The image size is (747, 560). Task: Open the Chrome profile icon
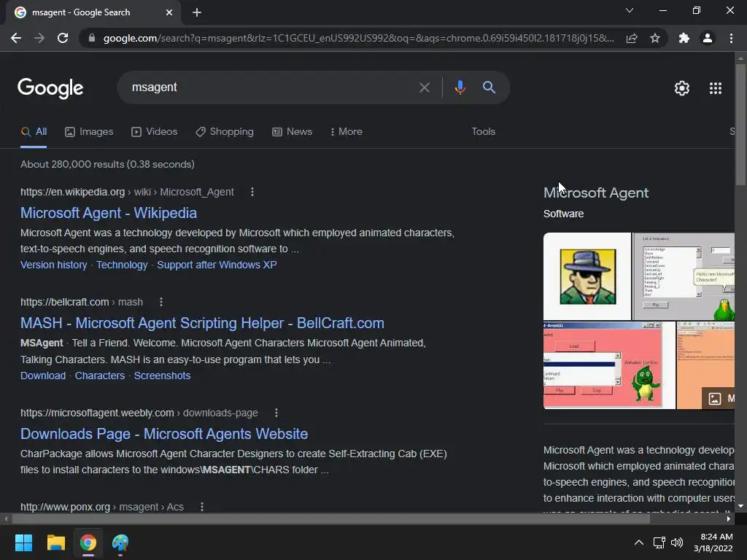pyautogui.click(x=708, y=38)
